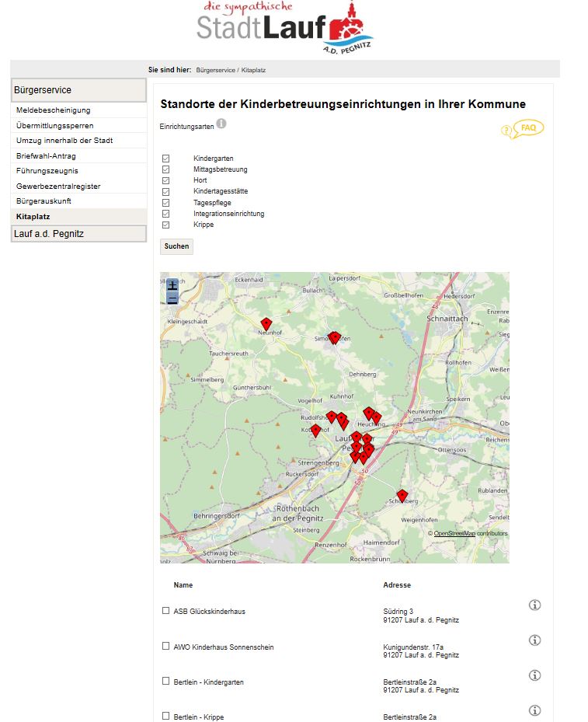This screenshot has width=588, height=722.
Task: Click the Stadt Lauf logo
Action: 284,28
